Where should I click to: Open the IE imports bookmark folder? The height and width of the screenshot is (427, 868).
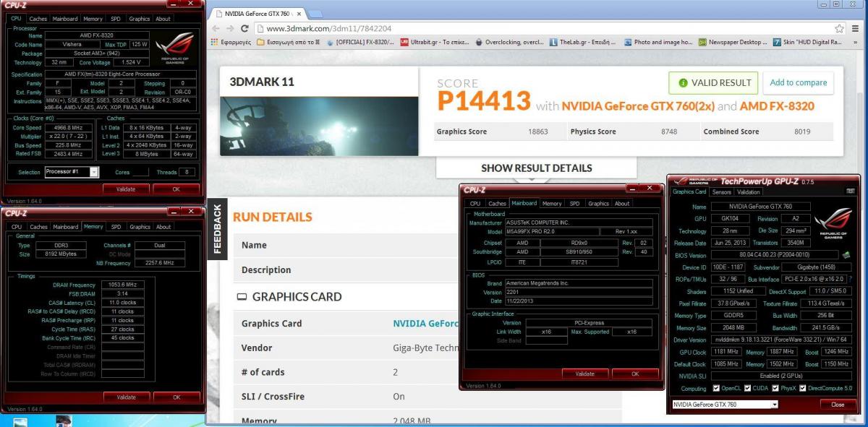pos(289,42)
